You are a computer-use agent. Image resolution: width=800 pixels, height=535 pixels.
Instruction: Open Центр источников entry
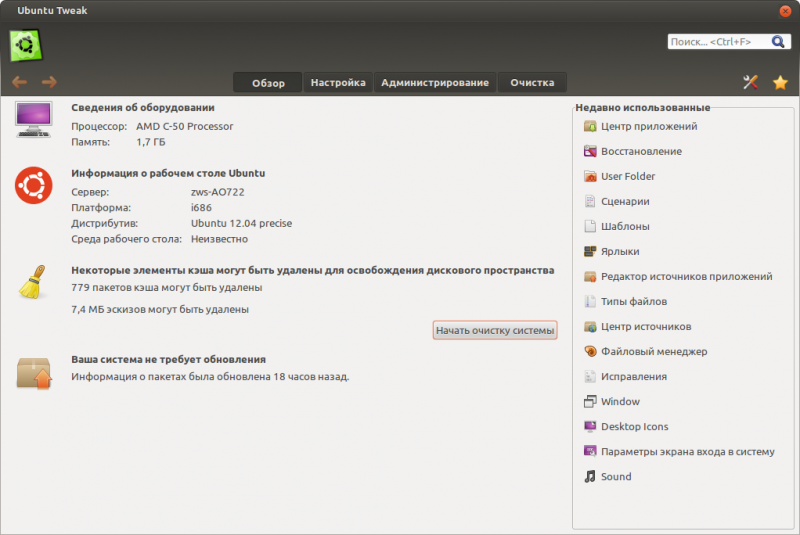tap(646, 326)
